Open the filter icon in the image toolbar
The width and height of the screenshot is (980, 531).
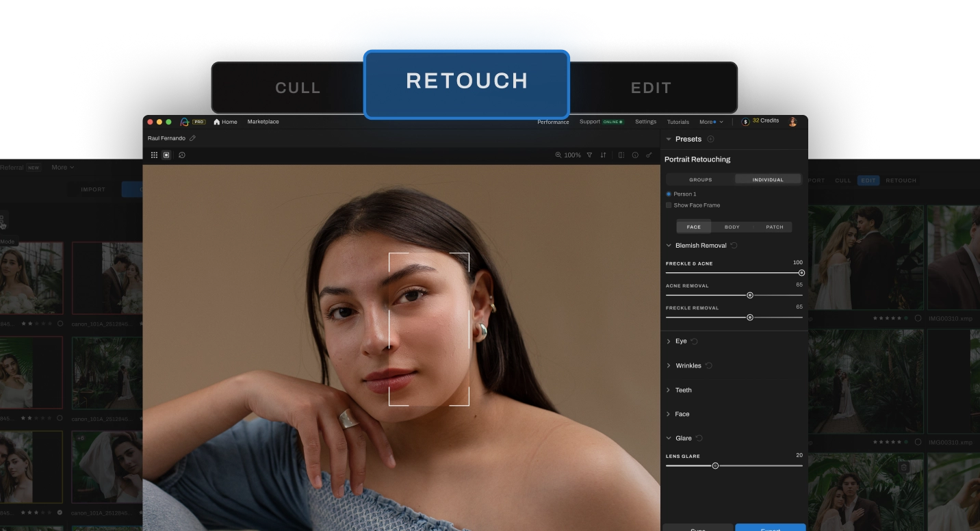click(x=589, y=155)
